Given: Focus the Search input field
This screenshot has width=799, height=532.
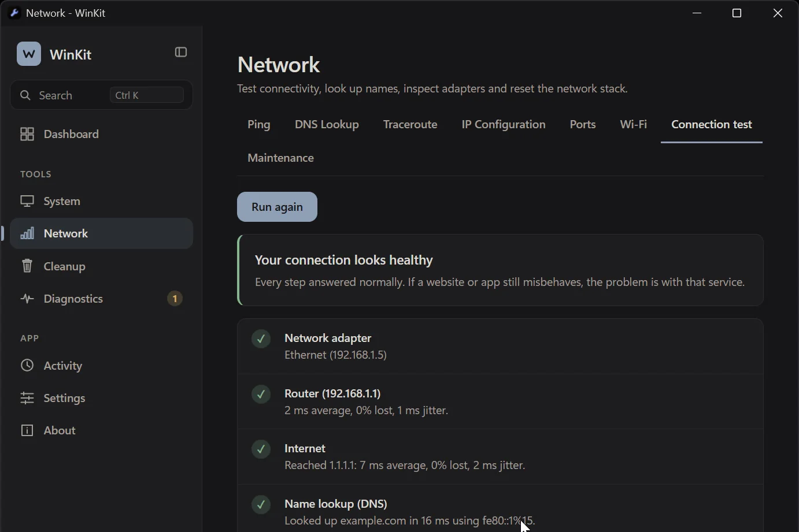Looking at the screenshot, I should click(x=102, y=95).
